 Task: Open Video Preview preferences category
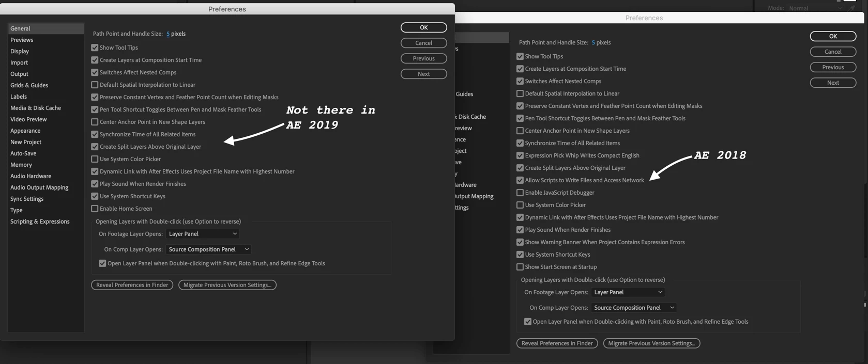pos(28,119)
